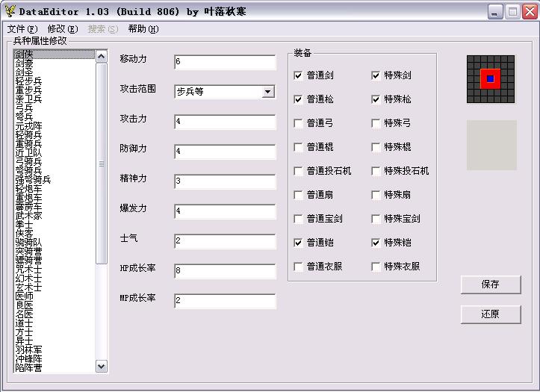Uncheck the 特殊枪 checkbox

click(376, 99)
